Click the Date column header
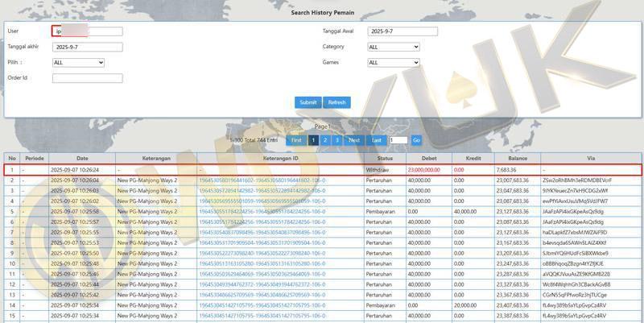The width and height of the screenshot is (644, 323). 82,158
